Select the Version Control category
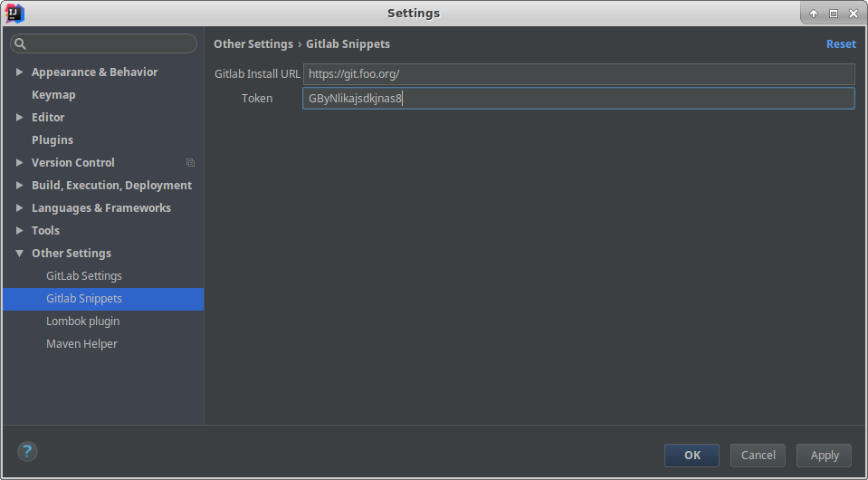 [73, 163]
